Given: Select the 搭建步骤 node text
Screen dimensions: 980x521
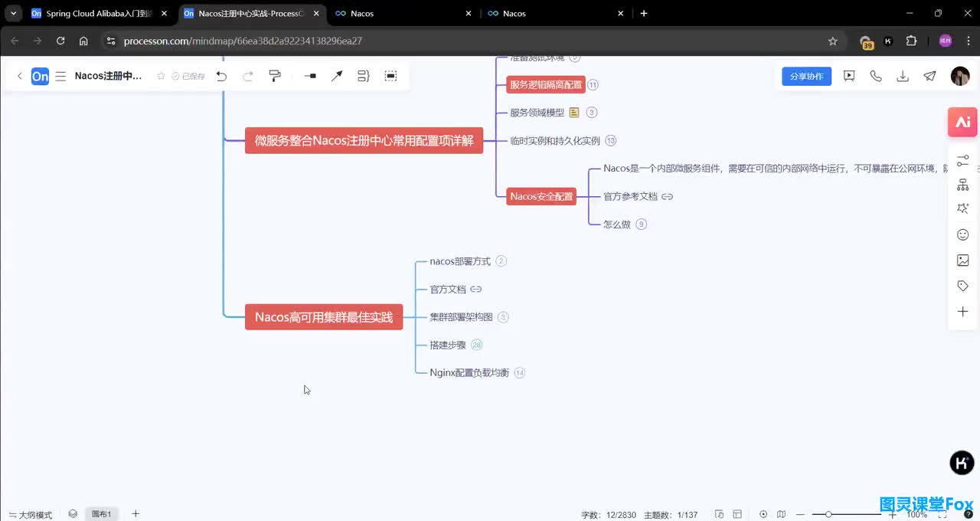Looking at the screenshot, I should coord(448,345).
